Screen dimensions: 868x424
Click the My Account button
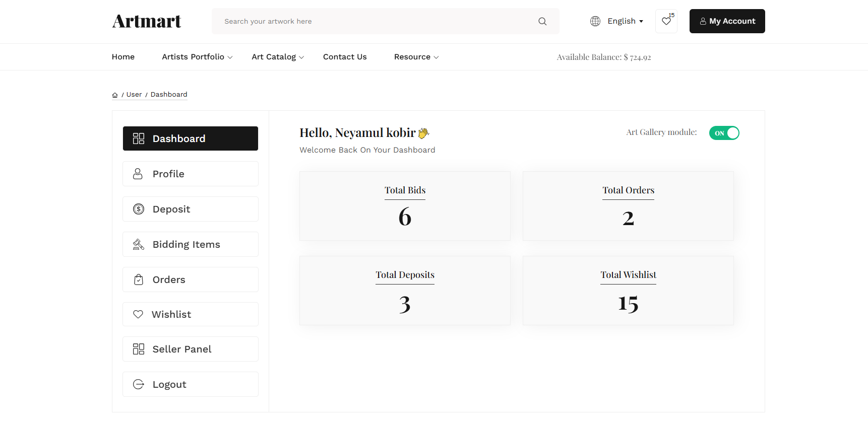pyautogui.click(x=727, y=21)
